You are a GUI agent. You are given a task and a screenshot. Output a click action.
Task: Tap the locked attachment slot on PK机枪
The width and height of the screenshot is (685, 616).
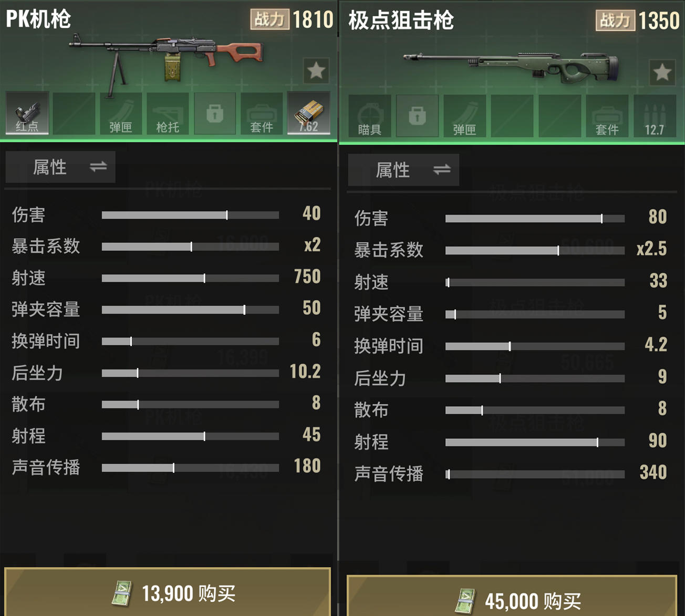click(x=215, y=113)
